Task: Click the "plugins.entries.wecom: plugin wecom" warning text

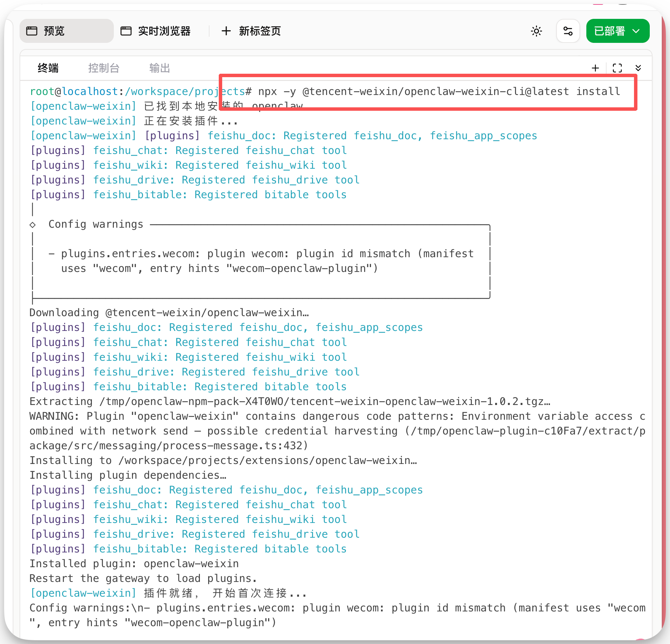Action: pos(261,261)
